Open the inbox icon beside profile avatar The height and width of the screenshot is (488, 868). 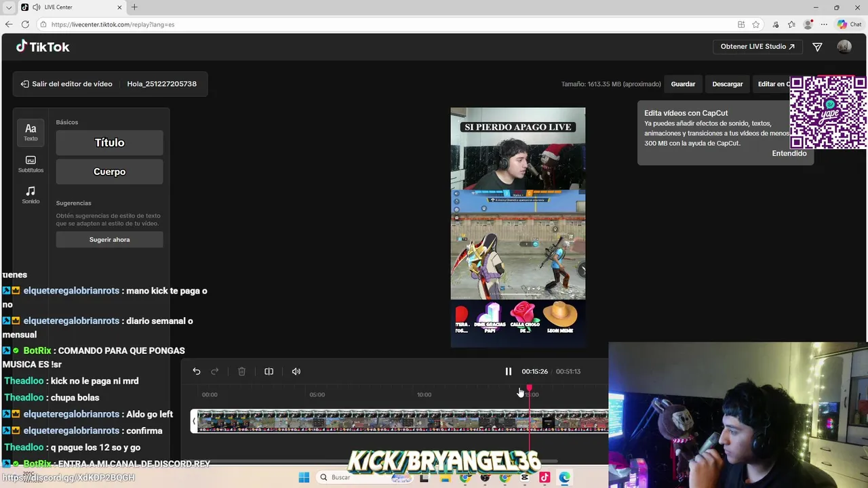click(x=817, y=47)
